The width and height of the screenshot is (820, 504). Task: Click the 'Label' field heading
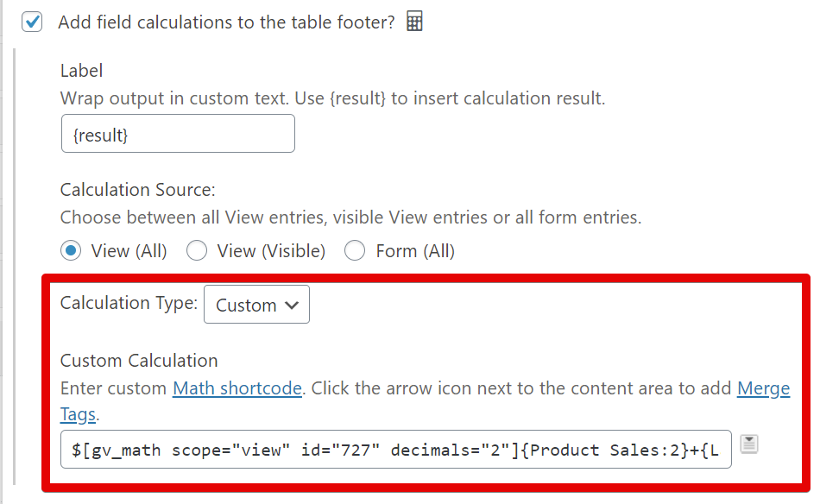(x=81, y=71)
